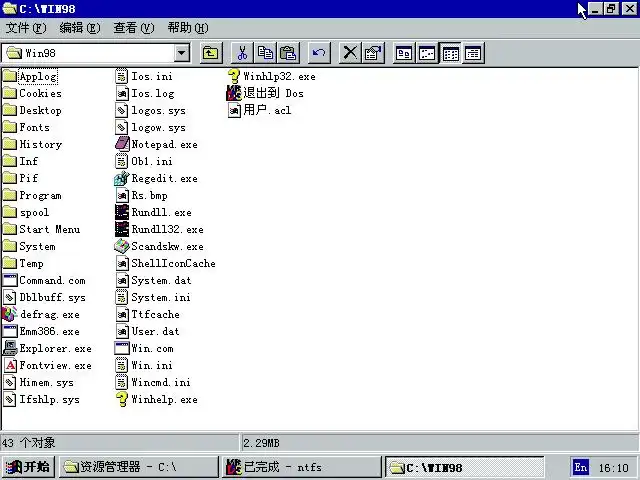Switch to details view

pos(473,53)
